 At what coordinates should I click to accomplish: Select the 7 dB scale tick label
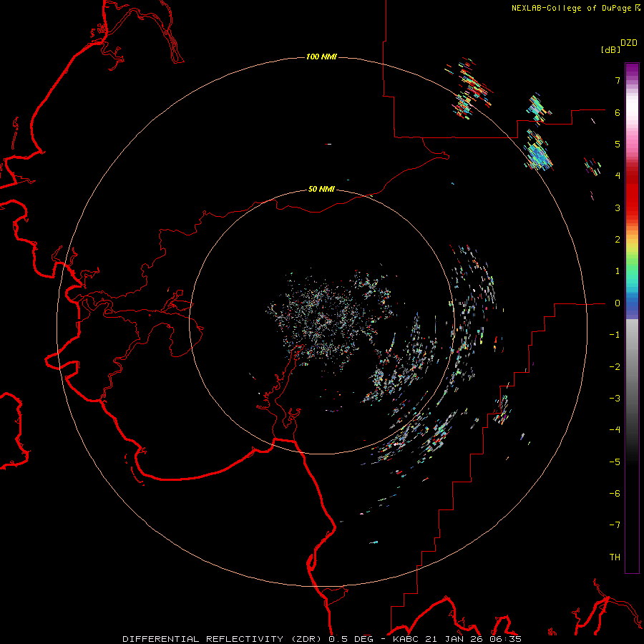click(x=618, y=80)
